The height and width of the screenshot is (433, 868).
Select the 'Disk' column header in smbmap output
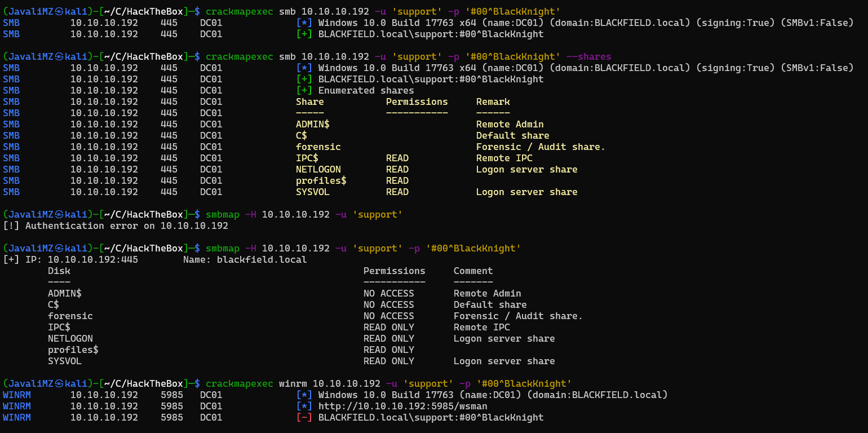coord(59,271)
